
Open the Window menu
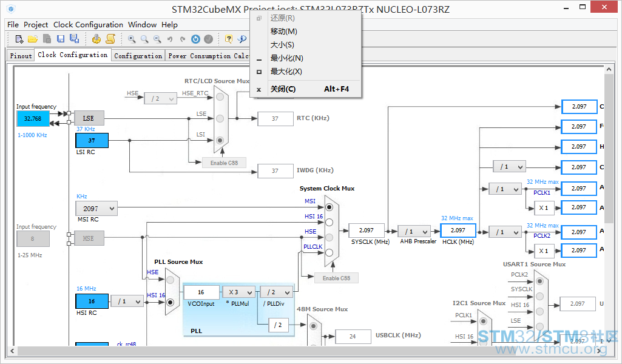142,25
